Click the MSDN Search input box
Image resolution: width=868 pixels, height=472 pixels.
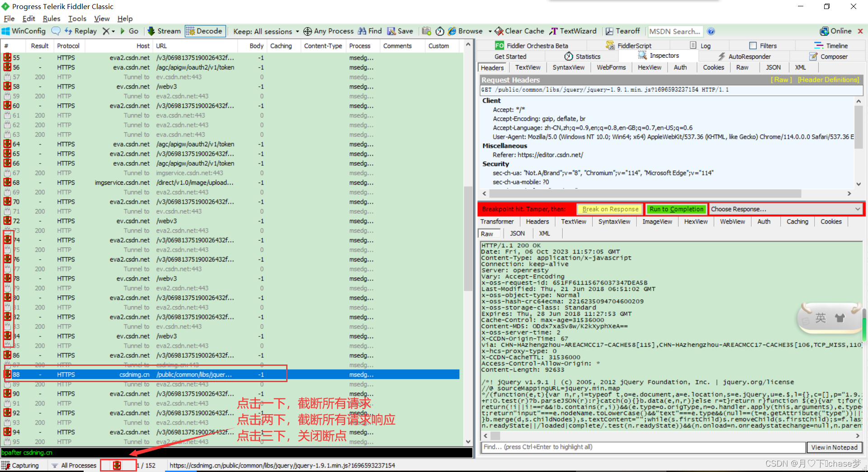point(675,31)
